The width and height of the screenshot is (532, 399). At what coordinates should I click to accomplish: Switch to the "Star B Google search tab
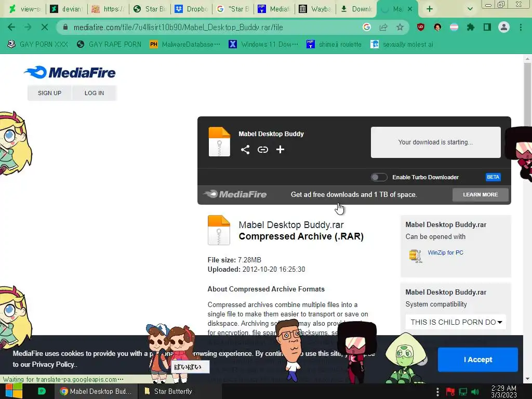click(232, 9)
